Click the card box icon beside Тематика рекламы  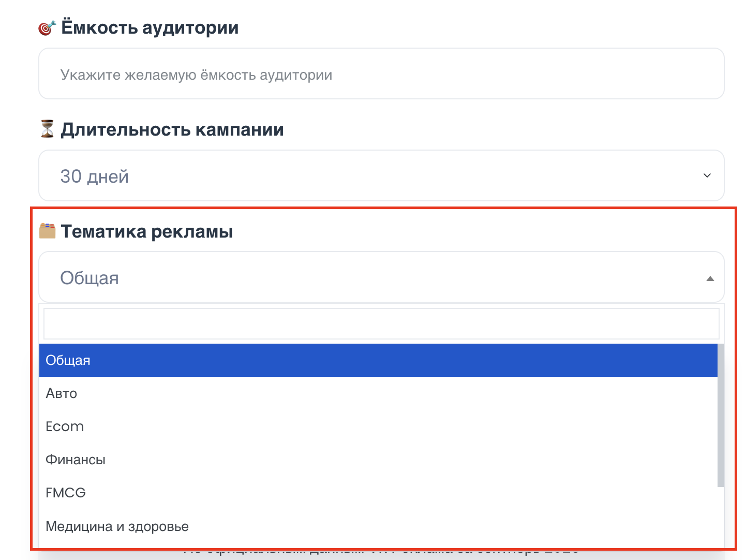pyautogui.click(x=47, y=231)
